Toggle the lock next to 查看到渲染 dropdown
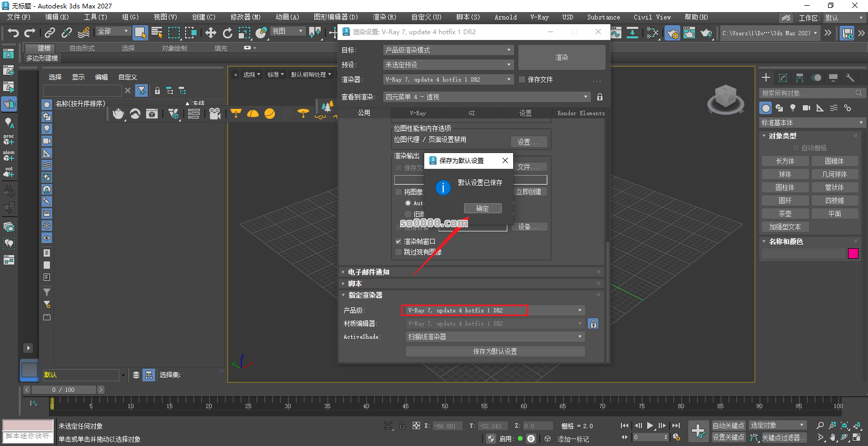Viewport: 868px width, 446px height. coord(600,97)
